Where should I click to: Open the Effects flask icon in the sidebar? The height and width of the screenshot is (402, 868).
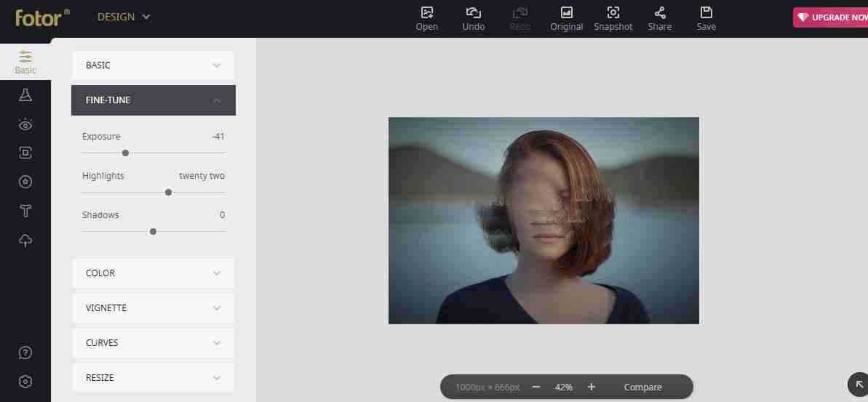25,95
